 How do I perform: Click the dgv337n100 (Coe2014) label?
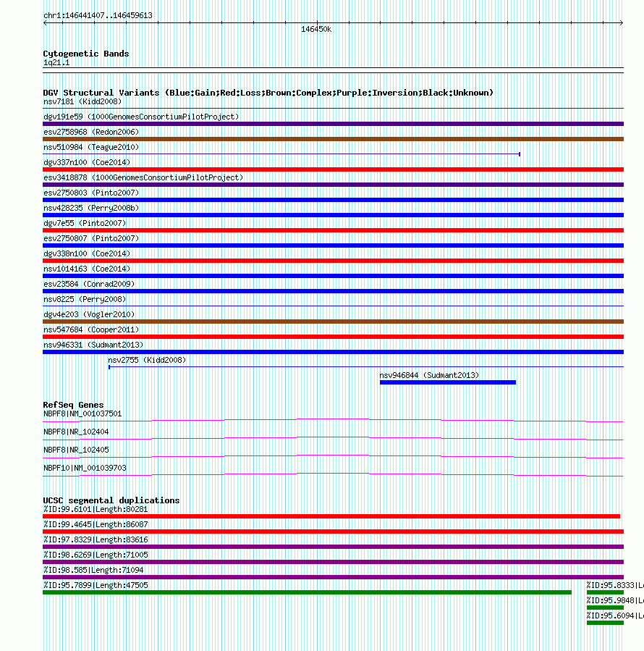[x=87, y=162]
